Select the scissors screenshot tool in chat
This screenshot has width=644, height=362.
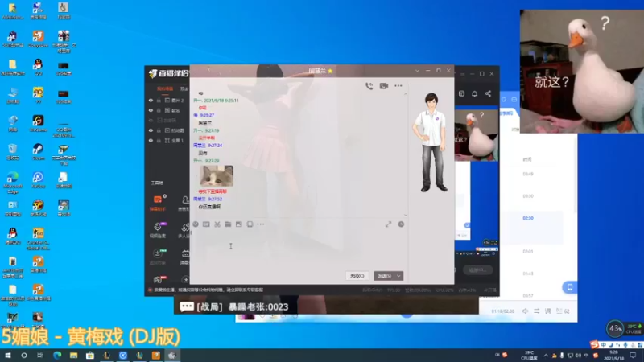[x=217, y=224]
